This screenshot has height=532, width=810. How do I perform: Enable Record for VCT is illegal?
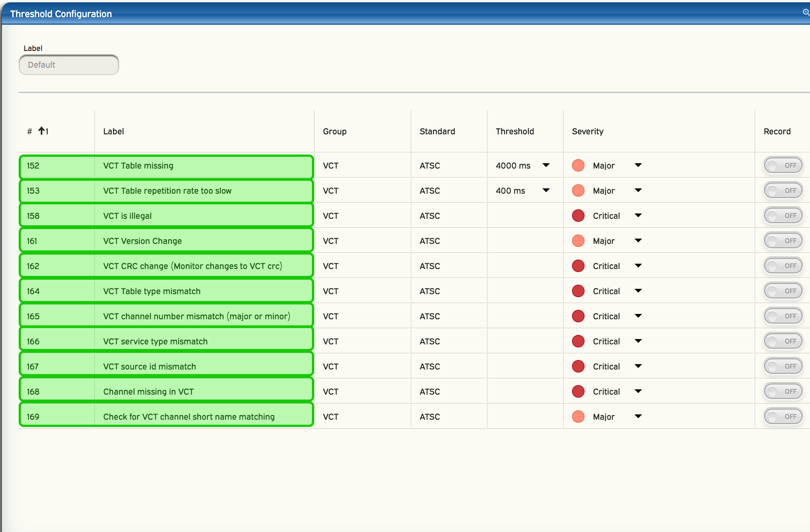(783, 216)
